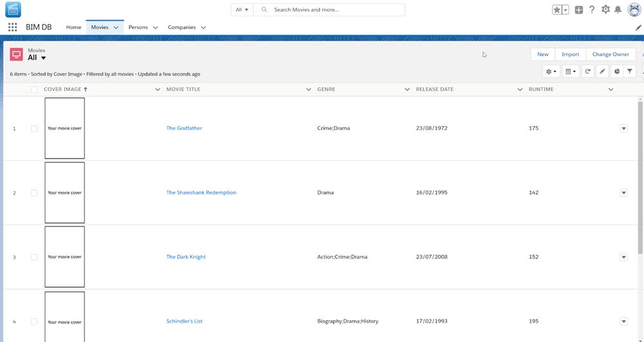Open the Help question mark icon

tap(592, 10)
